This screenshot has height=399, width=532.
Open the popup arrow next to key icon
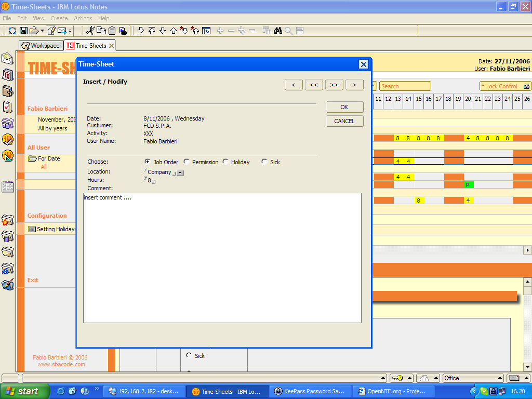click(x=409, y=378)
